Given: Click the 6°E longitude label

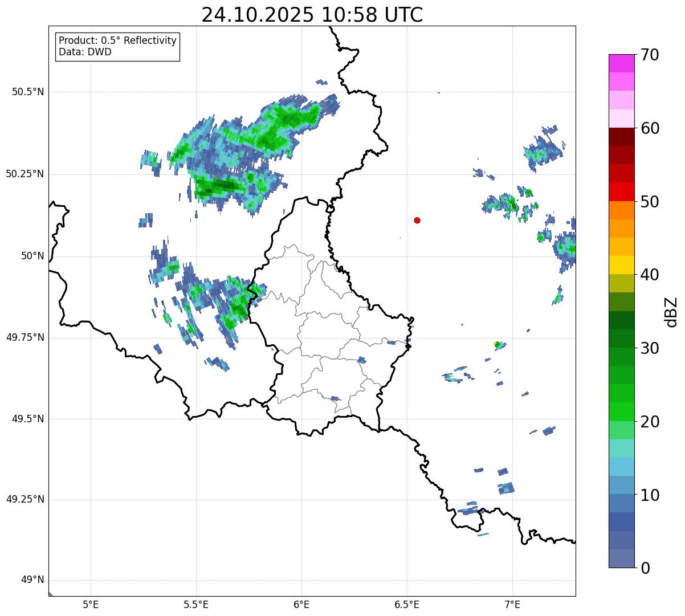Looking at the screenshot, I should [x=301, y=605].
